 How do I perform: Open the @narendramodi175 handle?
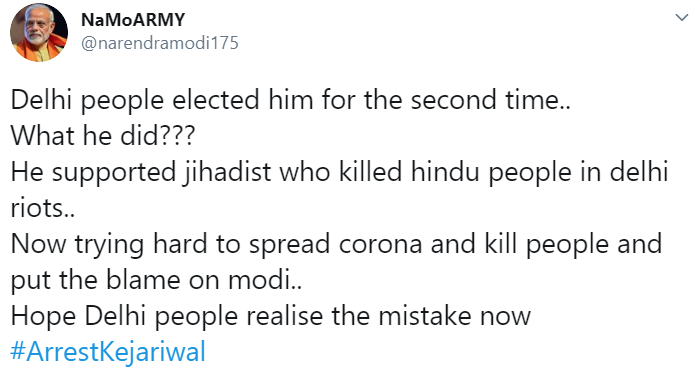point(160,43)
